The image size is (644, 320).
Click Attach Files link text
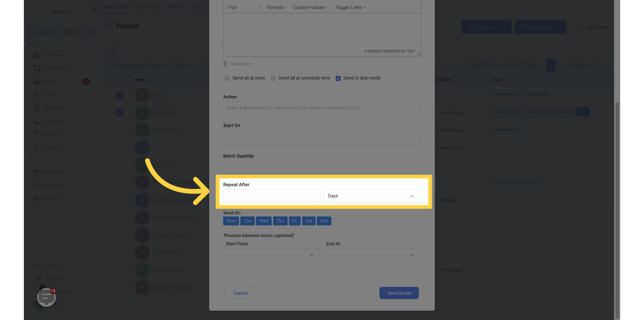pos(240,64)
